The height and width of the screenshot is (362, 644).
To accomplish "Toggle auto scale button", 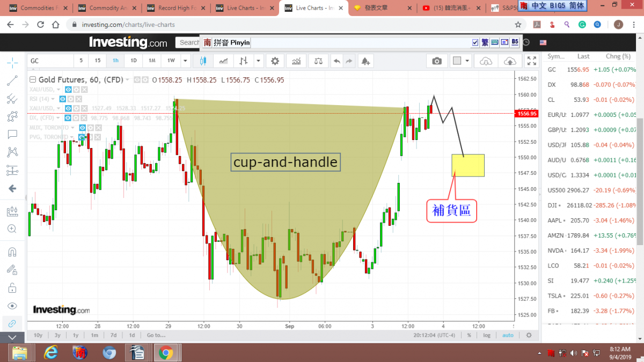I will (x=508, y=335).
